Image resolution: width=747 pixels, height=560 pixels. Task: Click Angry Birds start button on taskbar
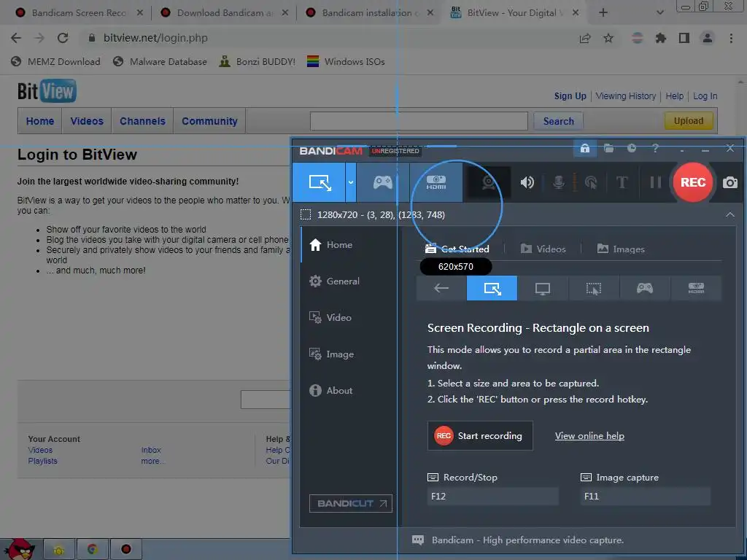20,549
